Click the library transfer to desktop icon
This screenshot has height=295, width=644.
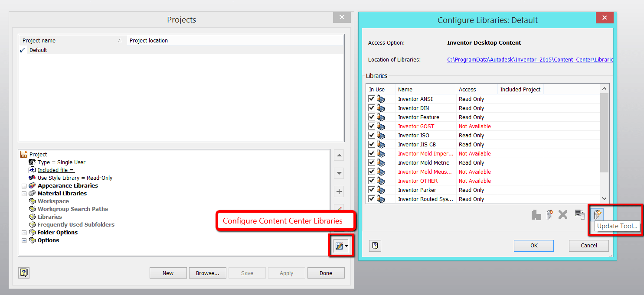coord(579,214)
